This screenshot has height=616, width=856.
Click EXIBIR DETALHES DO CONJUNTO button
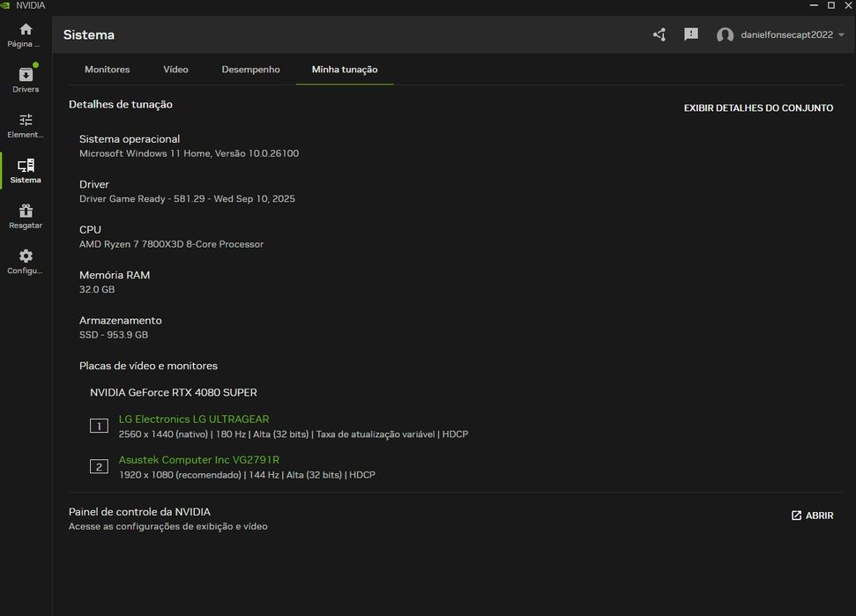click(758, 108)
